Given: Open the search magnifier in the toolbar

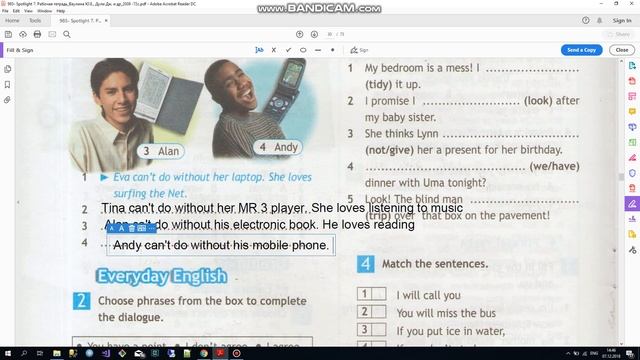Looking at the screenshot, I should tap(67, 35).
